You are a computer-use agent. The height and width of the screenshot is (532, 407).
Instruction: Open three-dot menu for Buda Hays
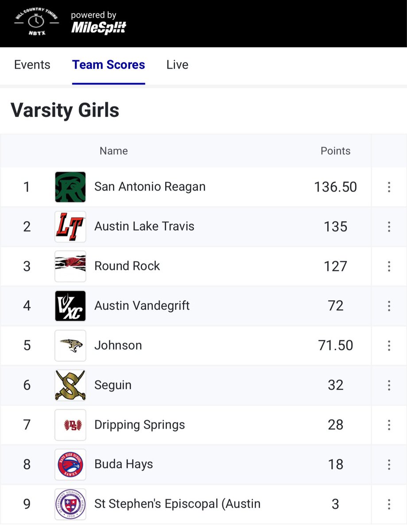click(x=389, y=464)
